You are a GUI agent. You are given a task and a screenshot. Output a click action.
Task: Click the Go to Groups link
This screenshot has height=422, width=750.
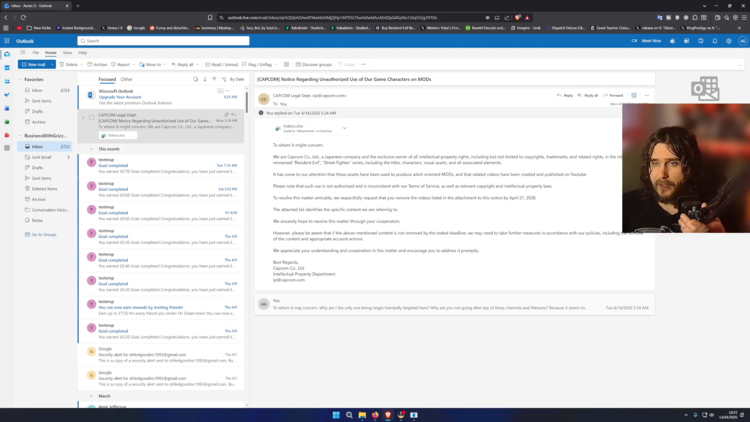tap(44, 234)
